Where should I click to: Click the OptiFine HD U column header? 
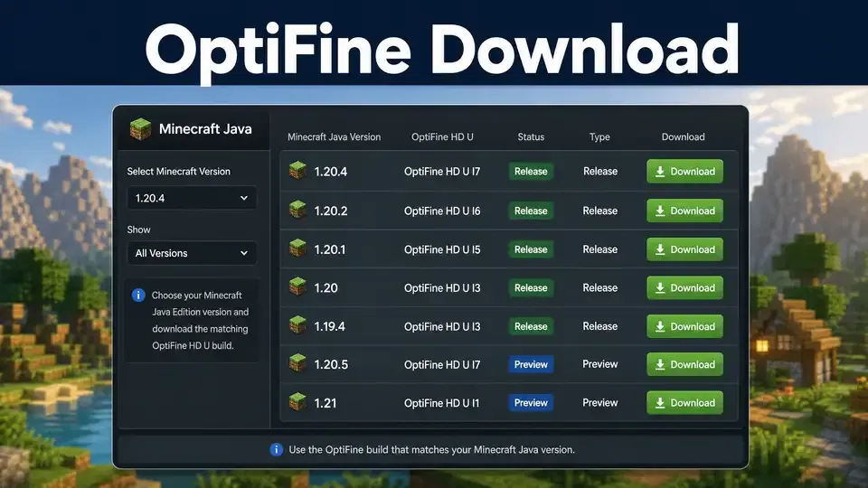[442, 136]
